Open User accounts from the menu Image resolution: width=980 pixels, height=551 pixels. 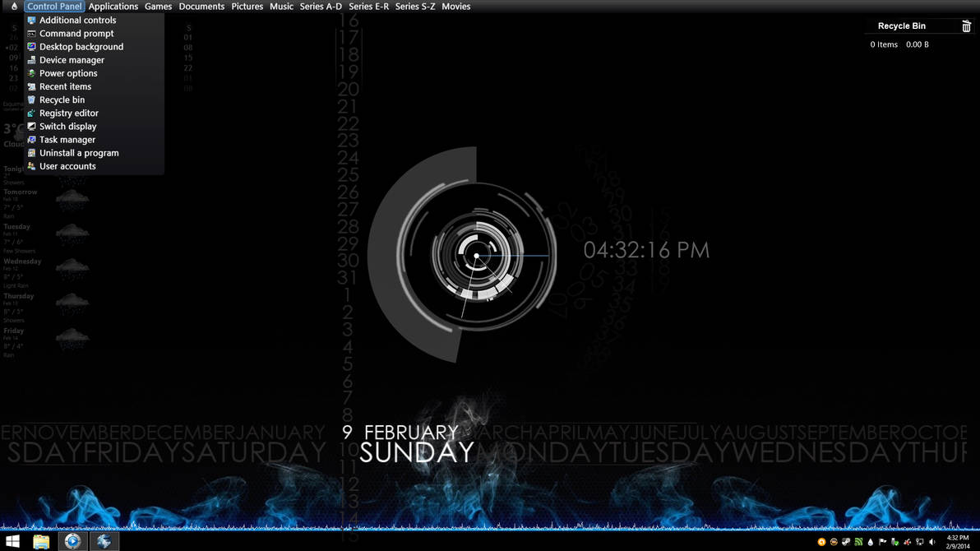(x=94, y=166)
